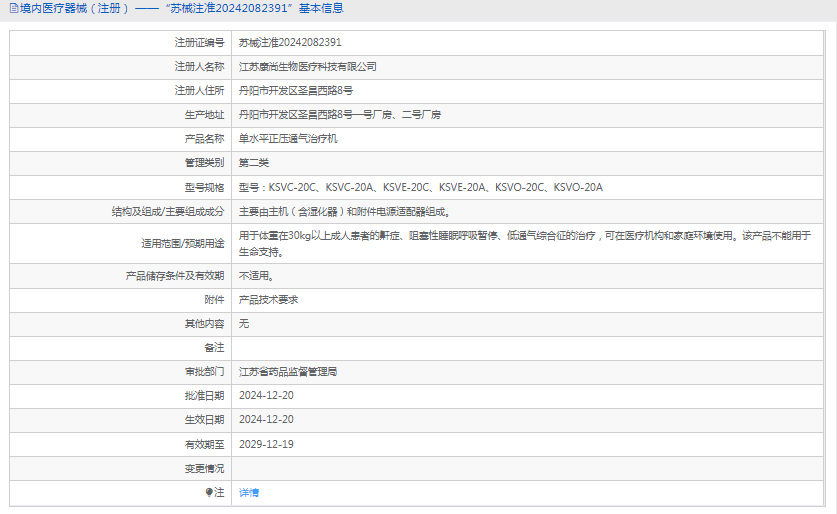
Task: Click management category value 第二类
Action: point(254,163)
